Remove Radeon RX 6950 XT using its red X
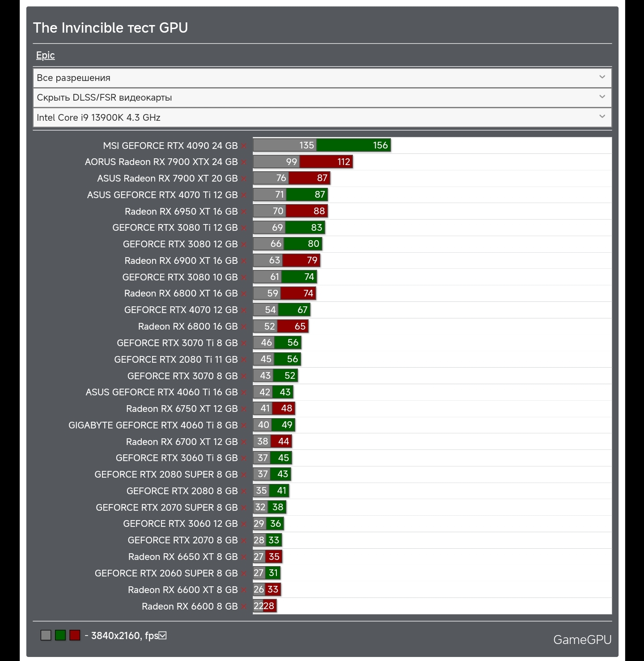The width and height of the screenshot is (644, 661). (244, 212)
